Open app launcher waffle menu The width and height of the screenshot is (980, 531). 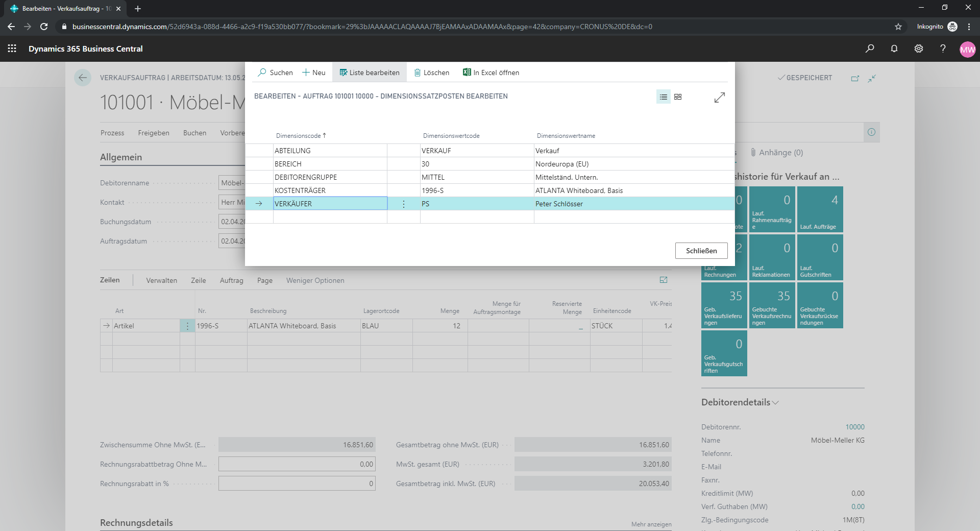coord(12,49)
